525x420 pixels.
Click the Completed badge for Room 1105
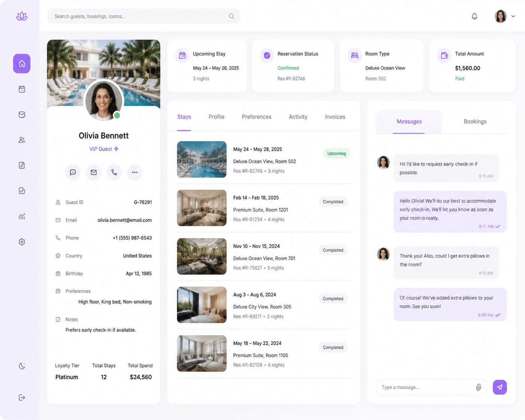tap(333, 347)
